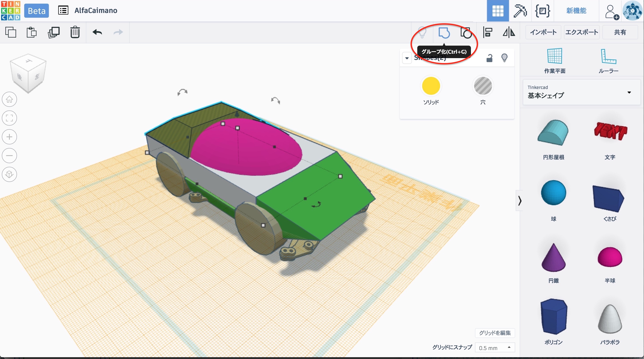
Task: Select the Align tool icon
Action: click(x=487, y=32)
